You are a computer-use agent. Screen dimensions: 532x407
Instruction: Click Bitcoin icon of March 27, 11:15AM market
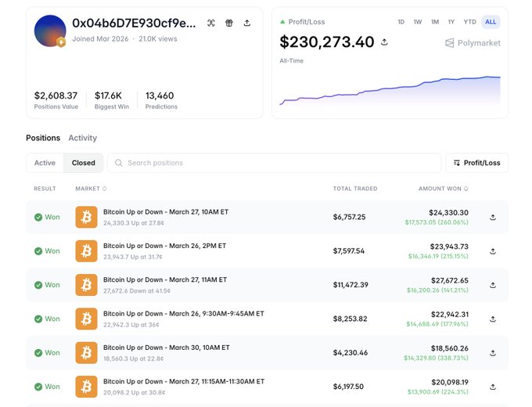86,387
